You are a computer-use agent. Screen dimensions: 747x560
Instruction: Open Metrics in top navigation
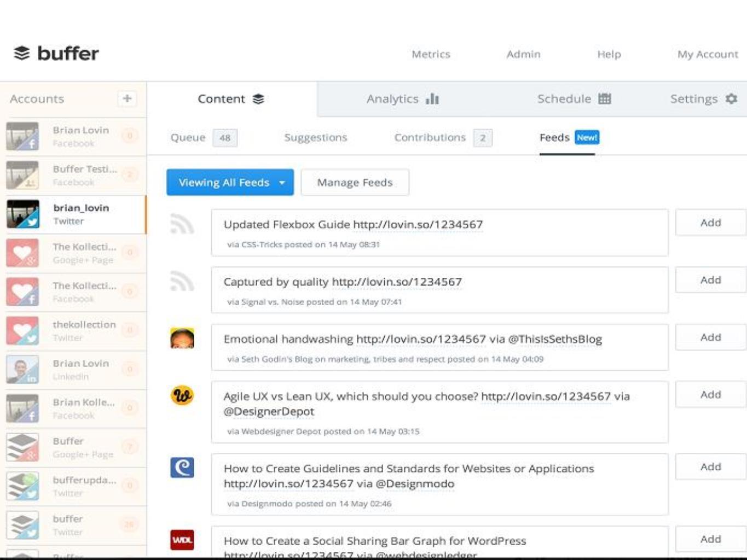pyautogui.click(x=431, y=54)
